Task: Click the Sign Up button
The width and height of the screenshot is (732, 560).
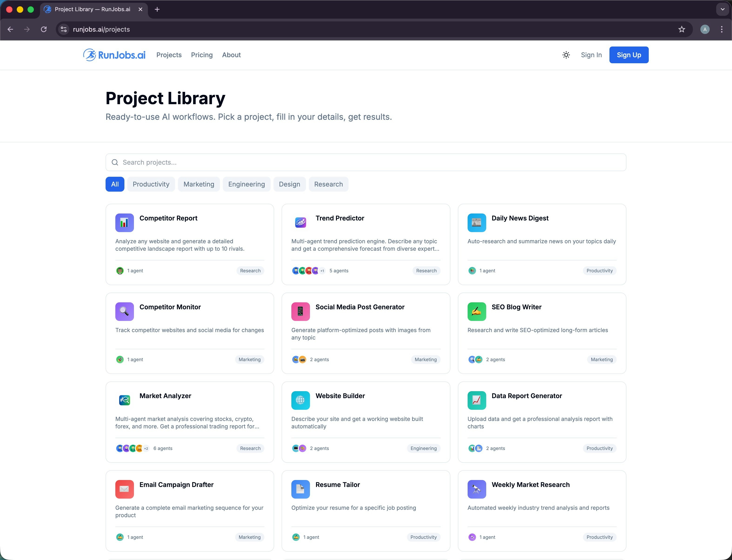Action: point(629,55)
